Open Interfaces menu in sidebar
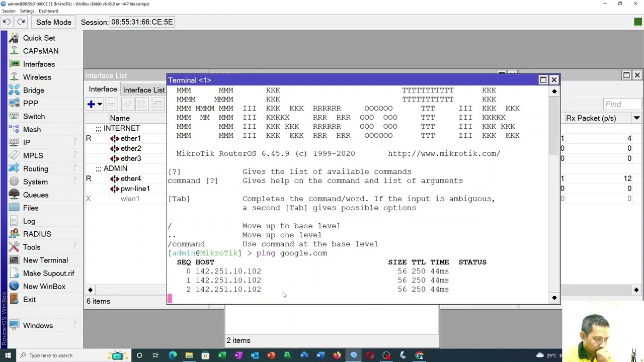Image resolution: width=644 pixels, height=362 pixels. (39, 64)
